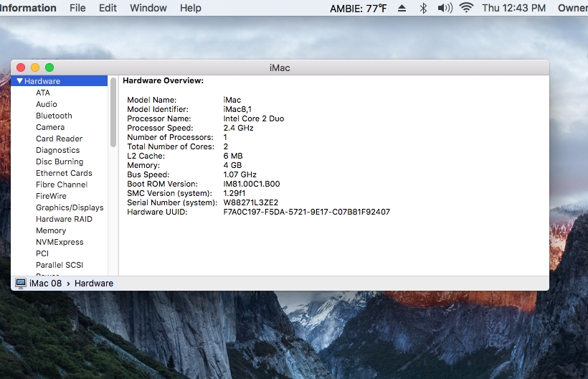Close the iMac window with red button

(x=21, y=67)
